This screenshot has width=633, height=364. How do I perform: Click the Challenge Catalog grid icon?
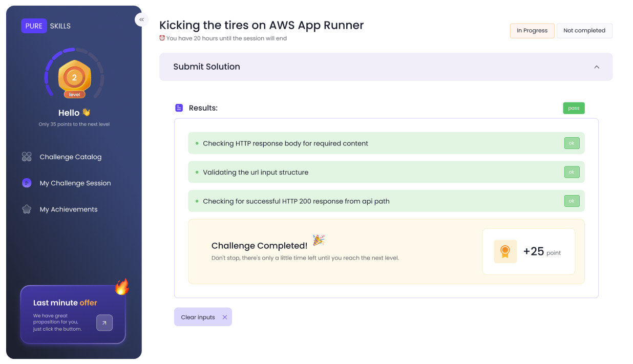point(27,157)
